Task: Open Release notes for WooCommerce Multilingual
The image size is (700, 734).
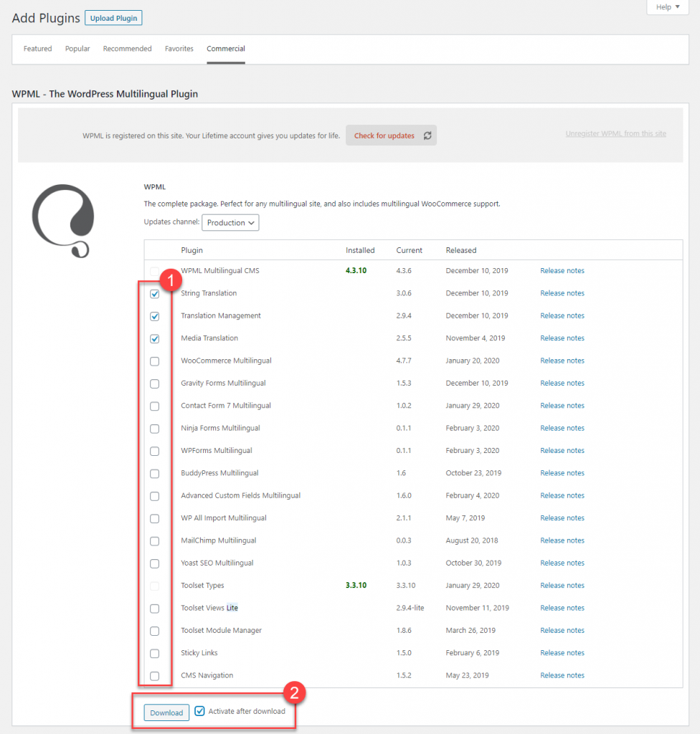Action: tap(562, 361)
